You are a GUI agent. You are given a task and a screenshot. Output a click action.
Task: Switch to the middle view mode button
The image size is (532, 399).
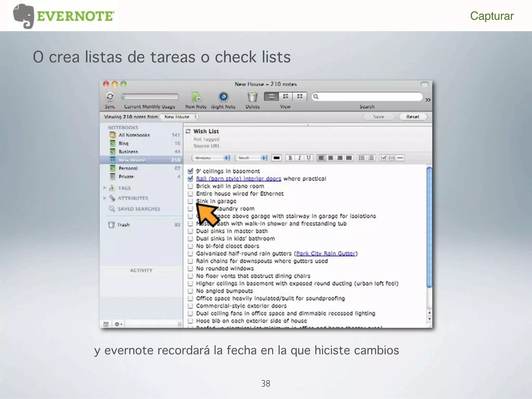point(285,97)
